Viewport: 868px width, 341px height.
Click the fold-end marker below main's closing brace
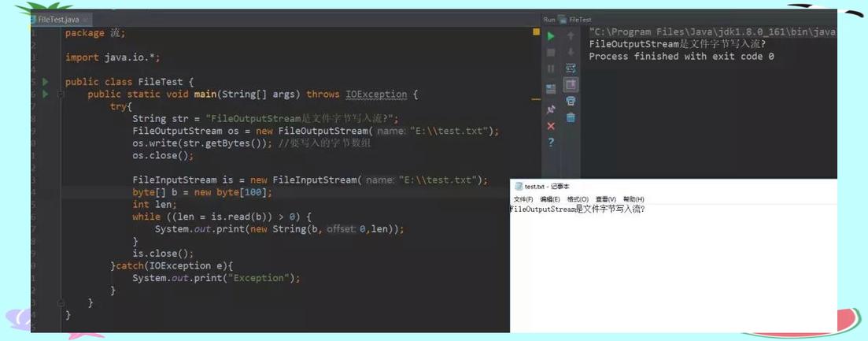pos(61,302)
